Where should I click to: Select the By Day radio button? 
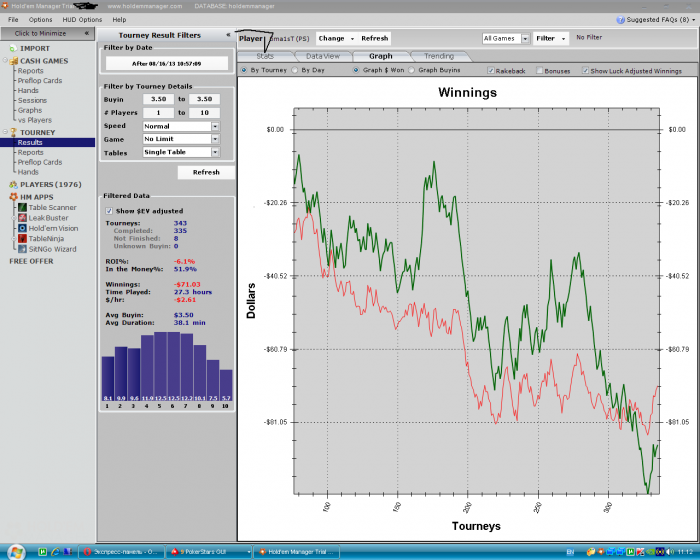click(x=296, y=71)
